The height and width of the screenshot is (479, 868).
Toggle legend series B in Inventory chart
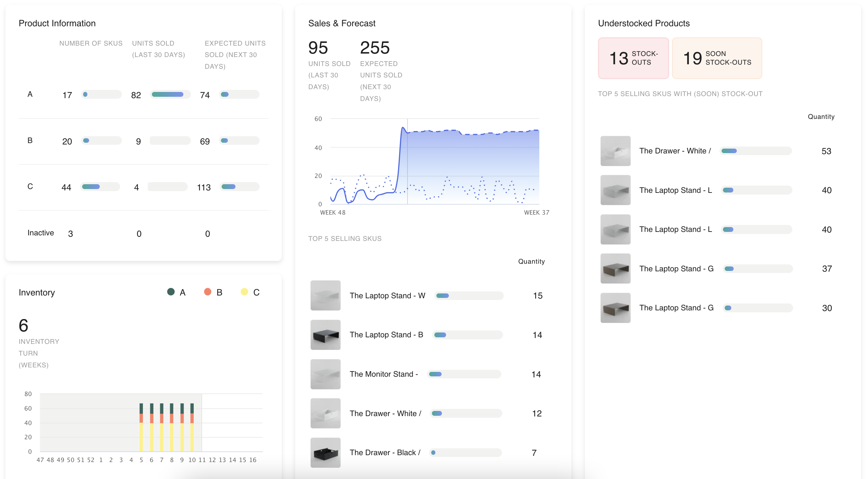click(208, 292)
